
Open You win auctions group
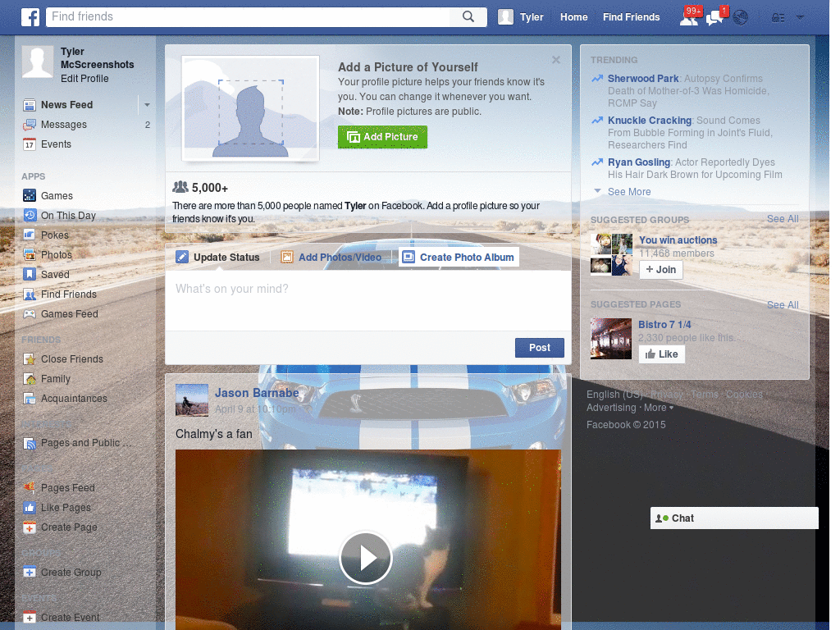click(x=678, y=240)
